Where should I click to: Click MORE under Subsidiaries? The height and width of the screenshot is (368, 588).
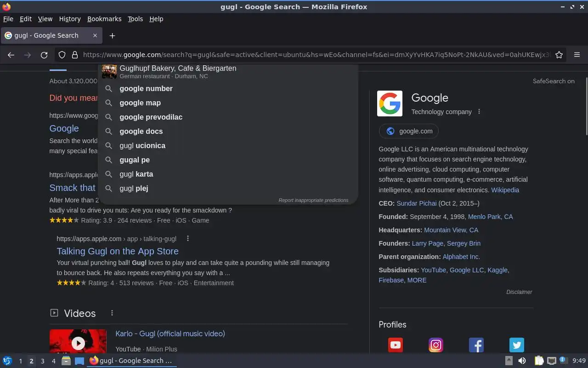(417, 280)
